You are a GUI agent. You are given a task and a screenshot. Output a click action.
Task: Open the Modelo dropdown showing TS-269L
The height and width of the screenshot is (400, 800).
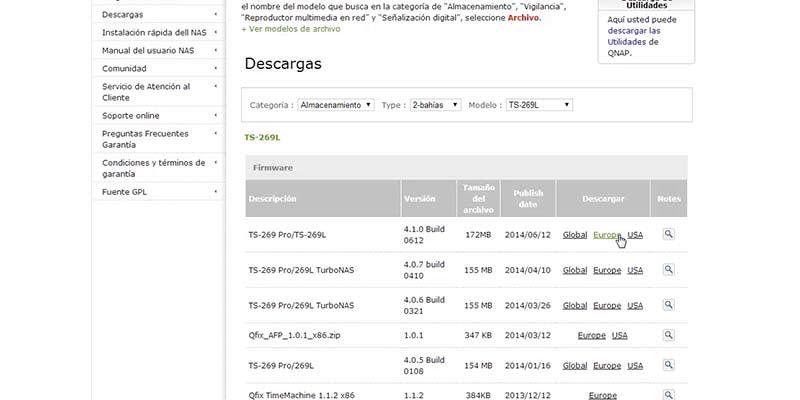tap(539, 105)
